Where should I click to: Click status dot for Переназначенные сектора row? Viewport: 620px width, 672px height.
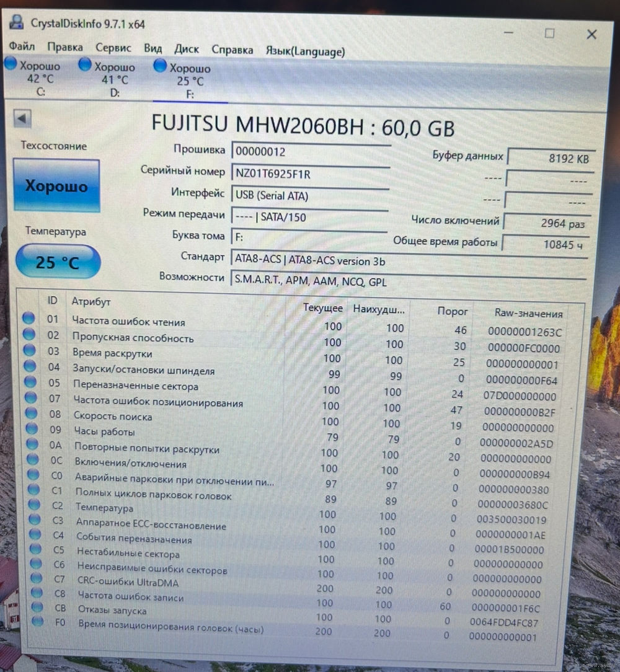tap(30, 381)
